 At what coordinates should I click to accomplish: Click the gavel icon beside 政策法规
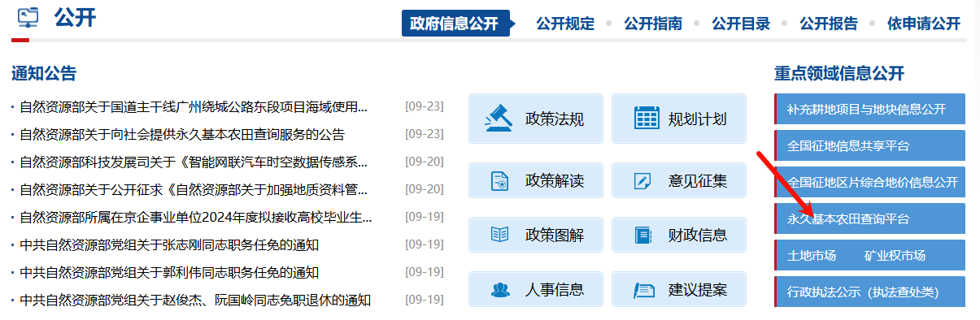(500, 119)
